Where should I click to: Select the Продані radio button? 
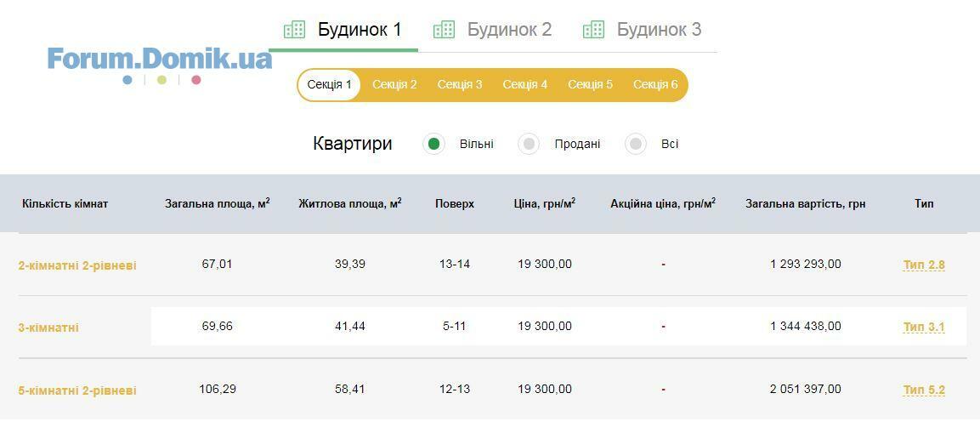click(x=529, y=144)
